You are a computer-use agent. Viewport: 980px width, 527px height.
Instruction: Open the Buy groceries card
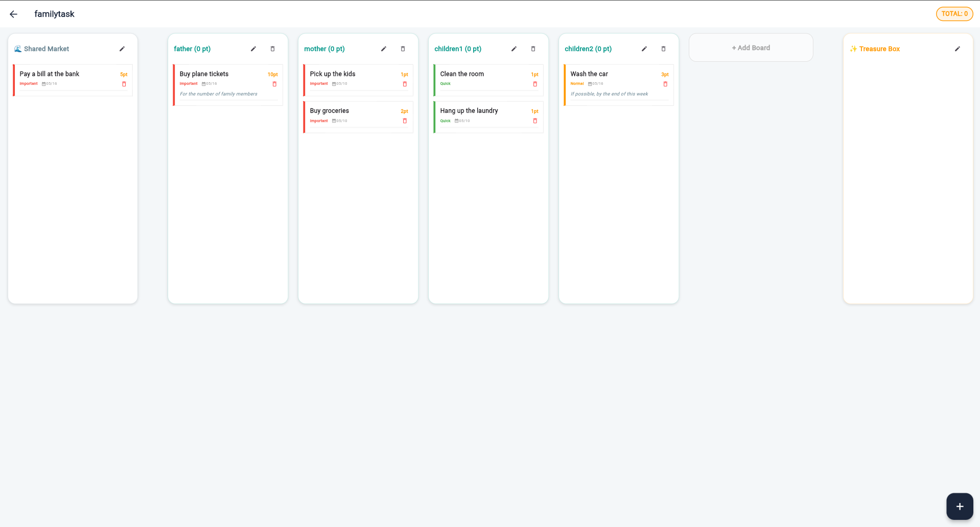coord(358,117)
